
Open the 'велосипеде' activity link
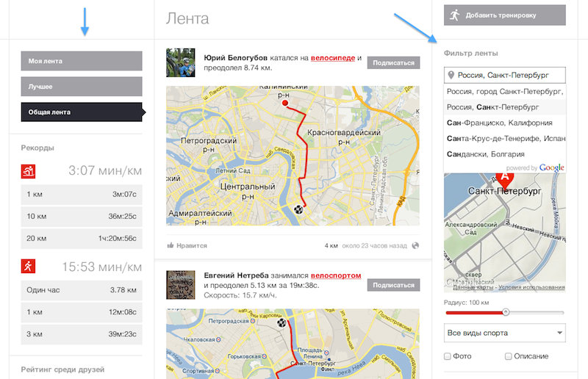[x=333, y=57]
